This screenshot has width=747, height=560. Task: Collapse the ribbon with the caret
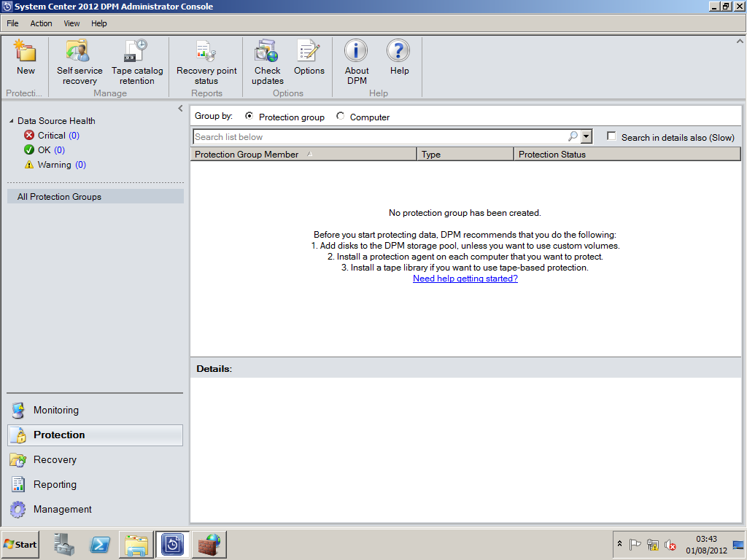[x=740, y=42]
